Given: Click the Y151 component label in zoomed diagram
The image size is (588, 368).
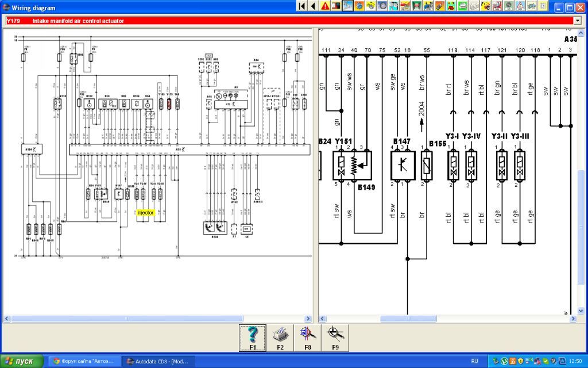Looking at the screenshot, I should pyautogui.click(x=343, y=141).
